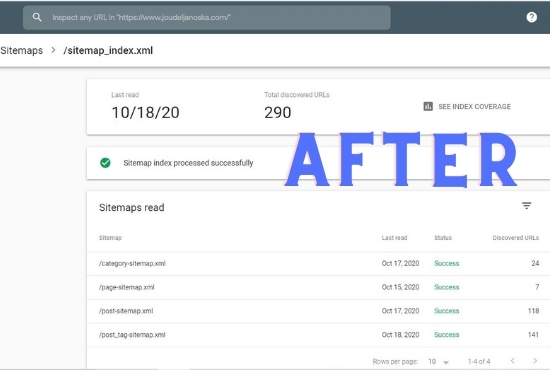Click the breadcrumb chevron separator

tap(53, 50)
